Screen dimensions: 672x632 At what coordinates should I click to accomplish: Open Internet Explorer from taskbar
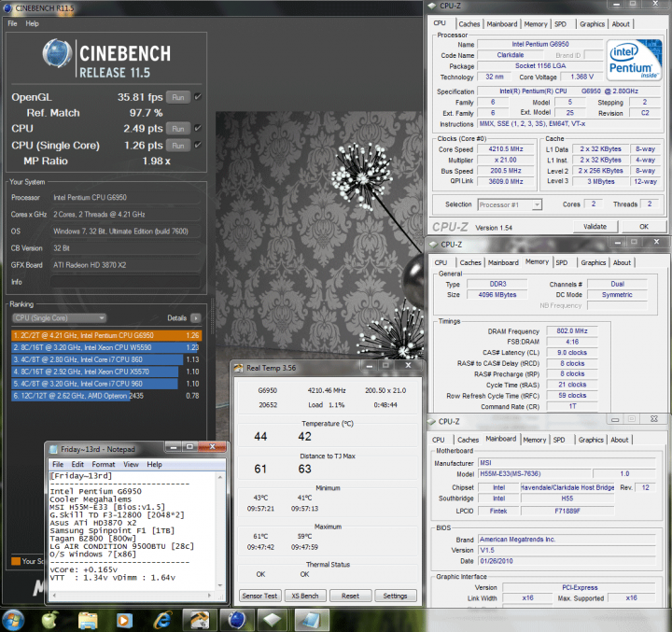point(162,620)
